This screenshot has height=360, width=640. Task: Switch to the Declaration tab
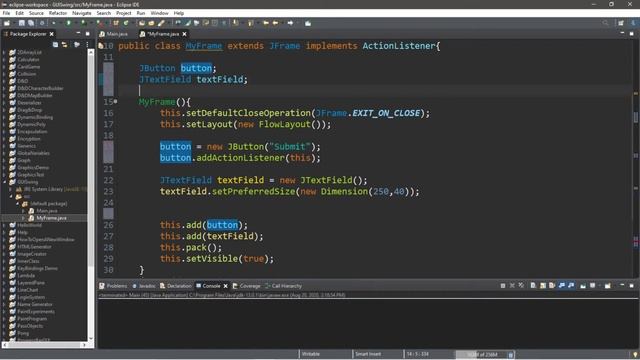pos(176,286)
